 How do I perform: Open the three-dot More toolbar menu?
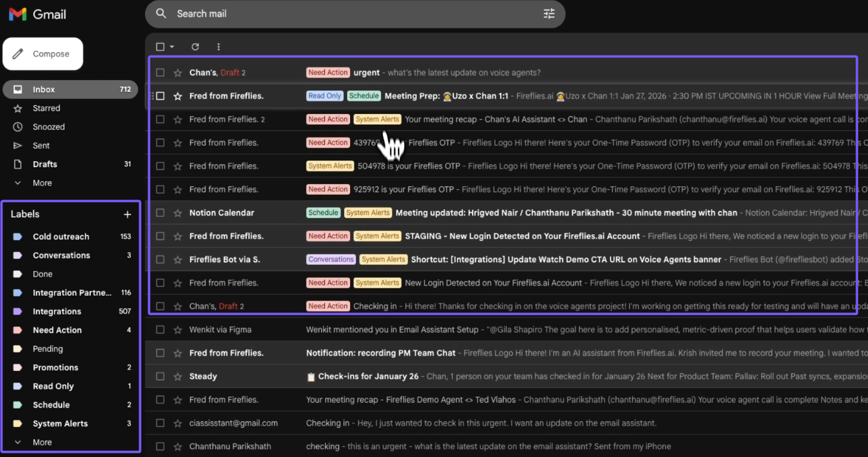click(x=219, y=47)
